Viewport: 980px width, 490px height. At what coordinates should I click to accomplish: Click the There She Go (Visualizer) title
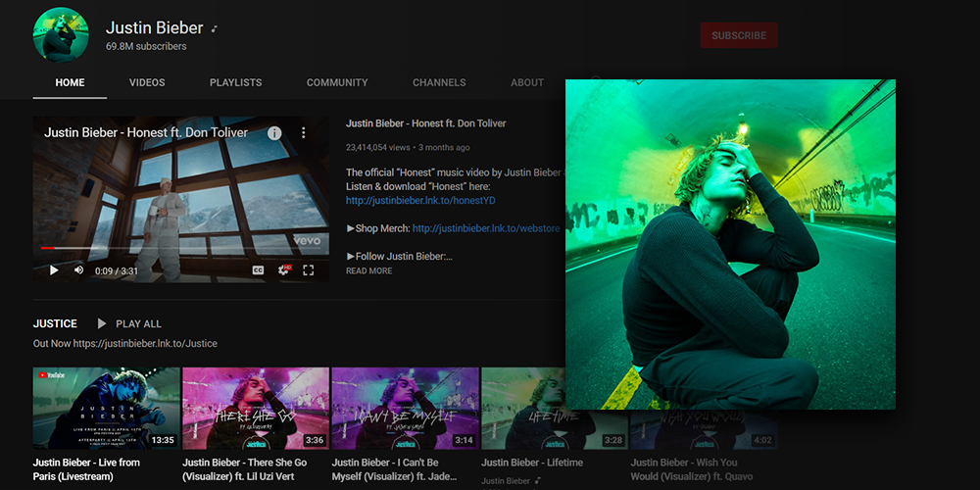point(244,469)
